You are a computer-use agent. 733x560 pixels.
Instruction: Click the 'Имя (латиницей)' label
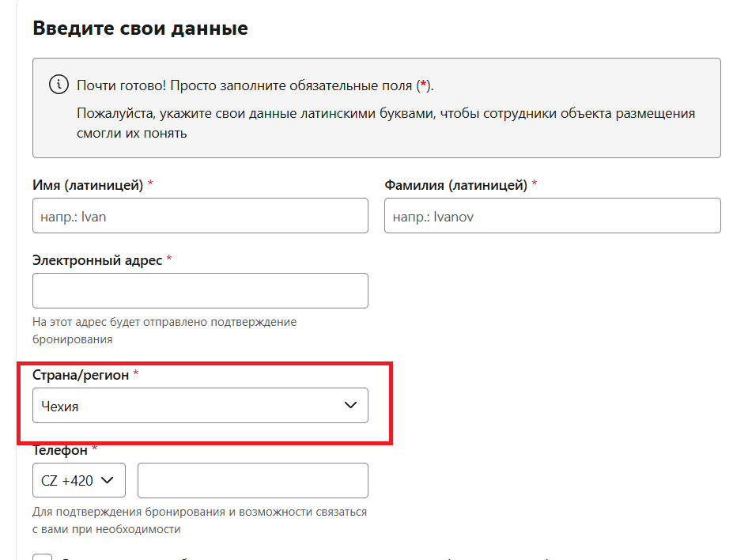click(x=88, y=185)
